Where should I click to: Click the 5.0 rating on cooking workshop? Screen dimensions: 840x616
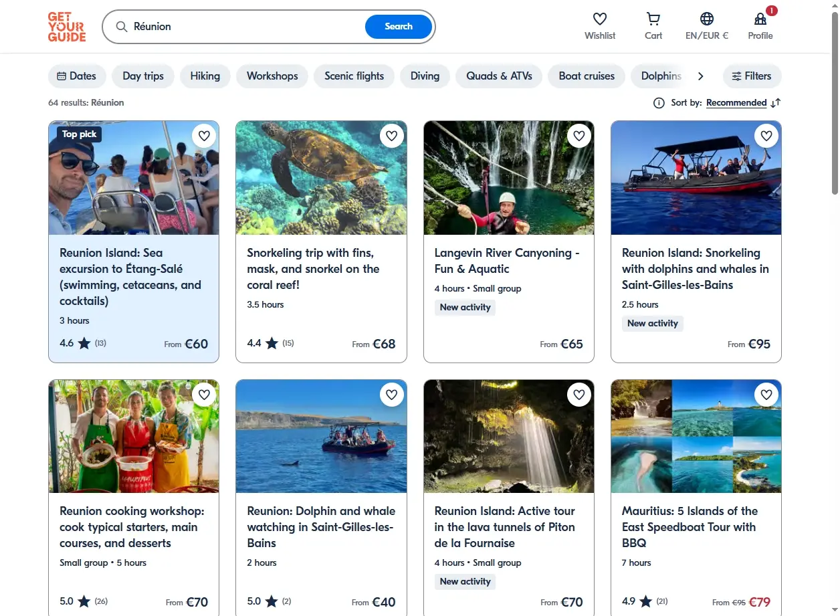pyautogui.click(x=67, y=601)
